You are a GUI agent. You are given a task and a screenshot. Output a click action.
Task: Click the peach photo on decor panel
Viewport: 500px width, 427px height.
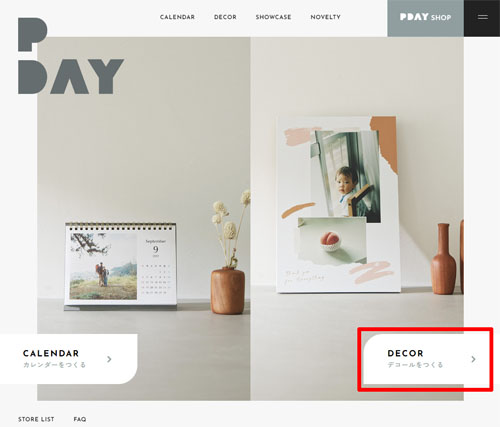tap(332, 241)
